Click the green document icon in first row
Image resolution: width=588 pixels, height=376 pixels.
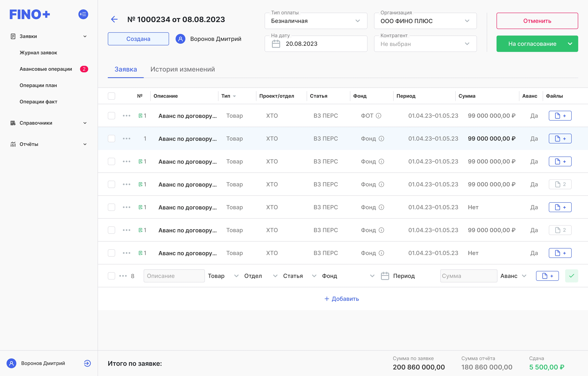pyautogui.click(x=140, y=116)
